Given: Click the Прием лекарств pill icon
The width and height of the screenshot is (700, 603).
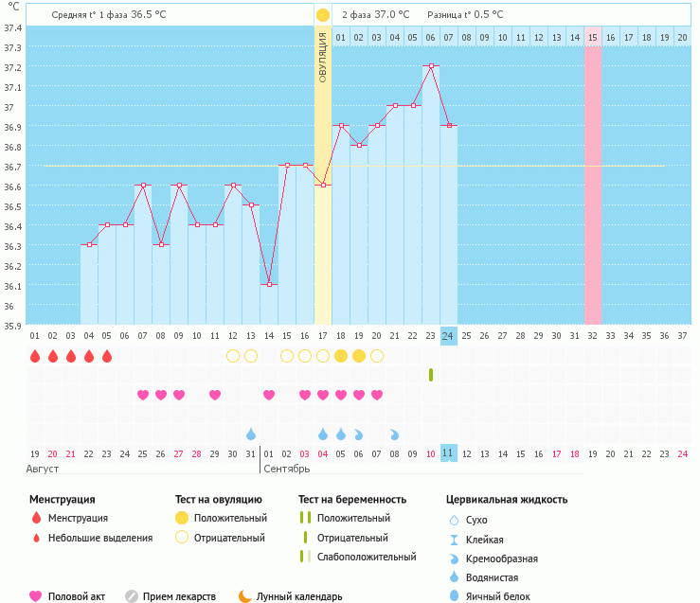Looking at the screenshot, I should tap(132, 596).
